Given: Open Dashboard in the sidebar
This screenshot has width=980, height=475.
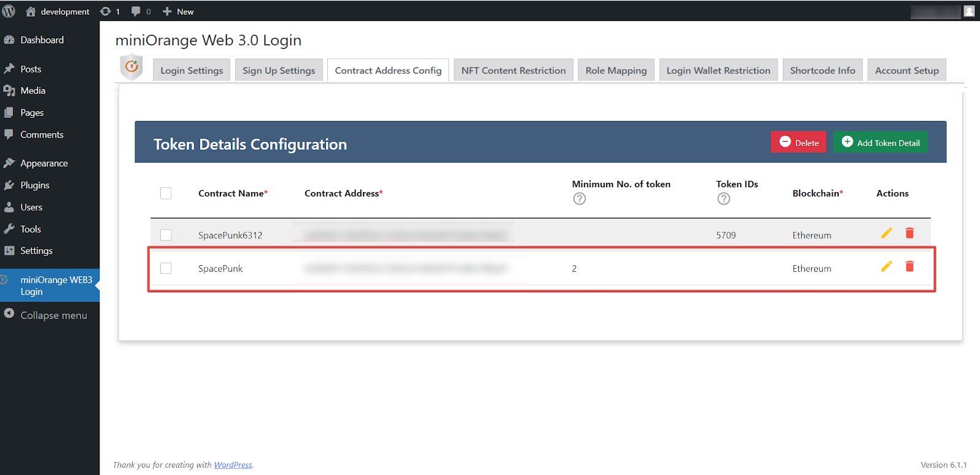Looking at the screenshot, I should [x=50, y=40].
